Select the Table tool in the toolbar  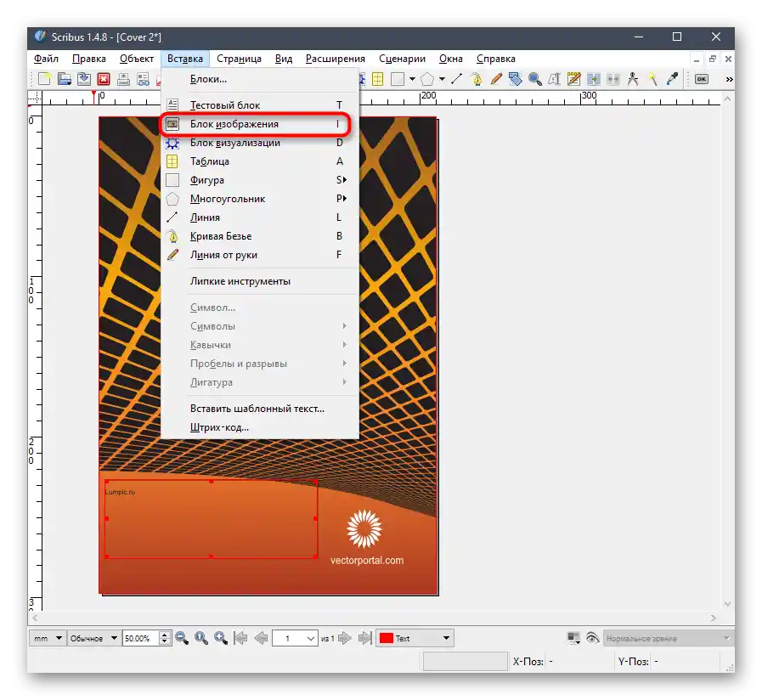(x=377, y=79)
